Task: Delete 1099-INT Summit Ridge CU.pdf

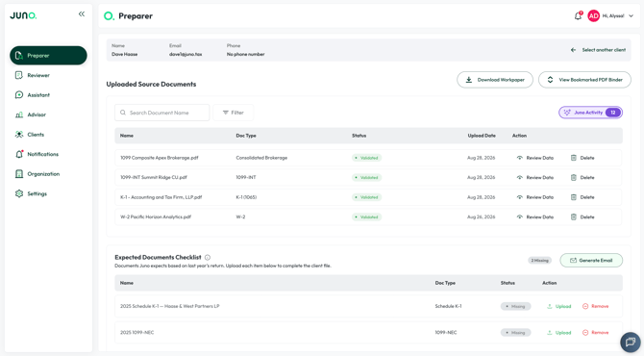Action: [582, 178]
